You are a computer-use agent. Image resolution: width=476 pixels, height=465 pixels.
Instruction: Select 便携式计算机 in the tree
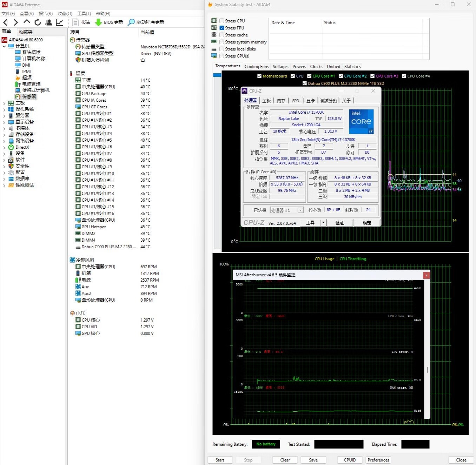tap(36, 90)
